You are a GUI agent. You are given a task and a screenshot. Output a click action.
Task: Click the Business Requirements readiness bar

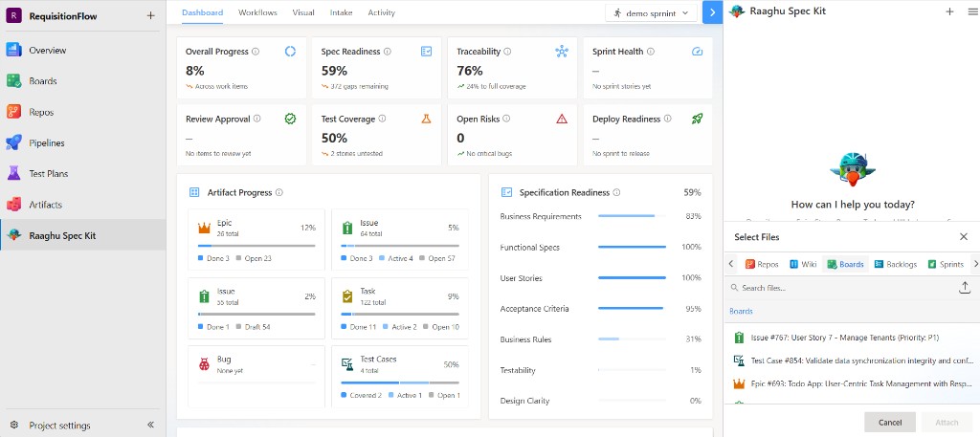632,217
